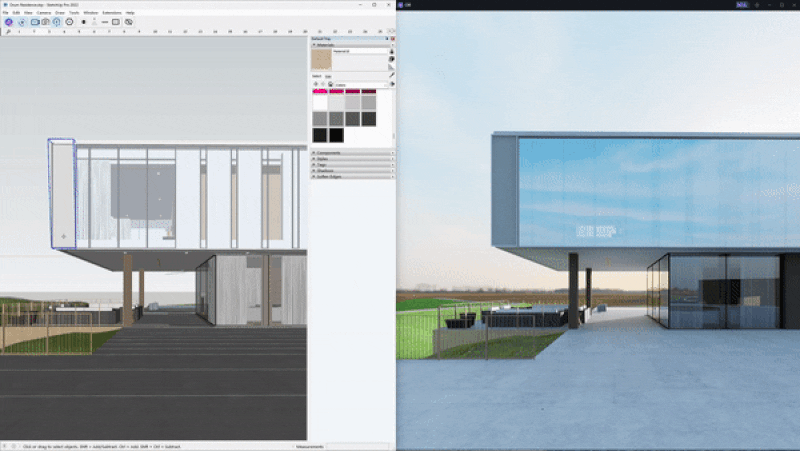The image size is (800, 451).
Task: Click the snapshot camera toolbar icon
Action: 45,22
